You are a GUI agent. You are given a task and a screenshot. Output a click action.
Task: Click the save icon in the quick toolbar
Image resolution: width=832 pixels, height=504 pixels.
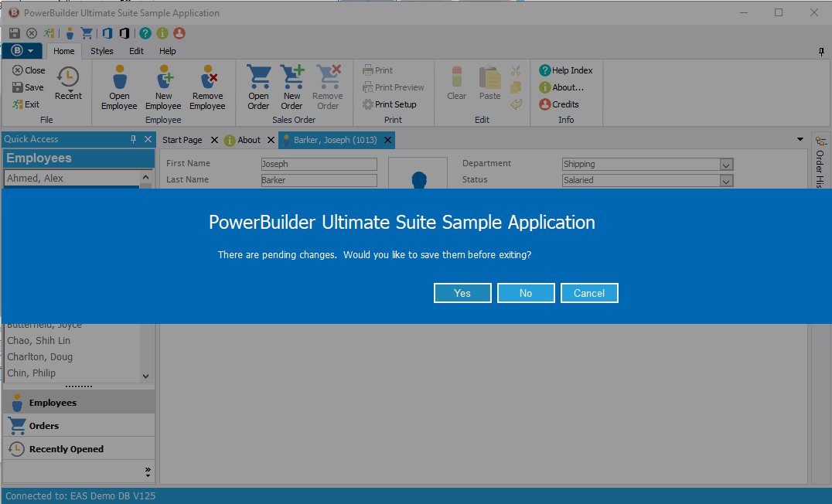coord(15,33)
